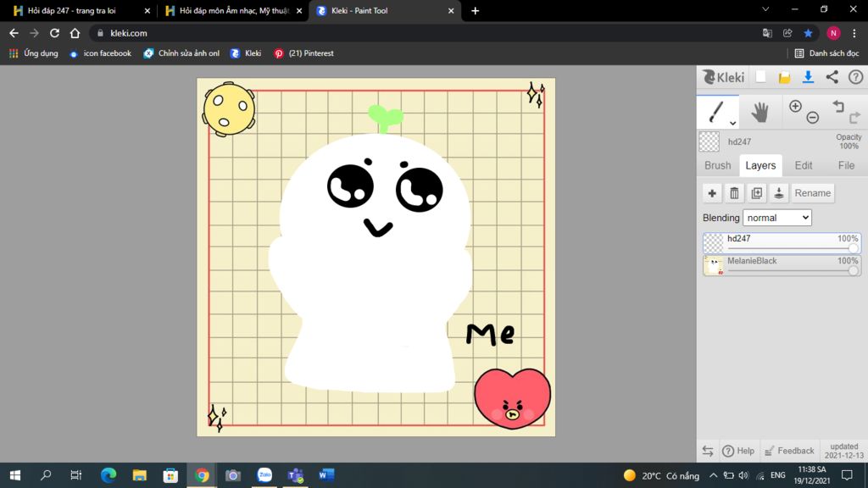Duplicate the current layer
The width and height of the screenshot is (868, 488).
coord(757,193)
